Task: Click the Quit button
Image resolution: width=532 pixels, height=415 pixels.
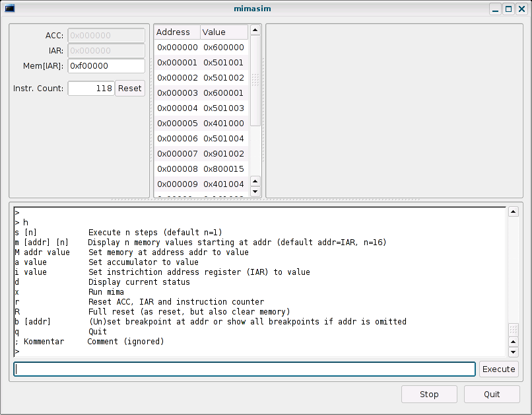Action: tap(491, 395)
